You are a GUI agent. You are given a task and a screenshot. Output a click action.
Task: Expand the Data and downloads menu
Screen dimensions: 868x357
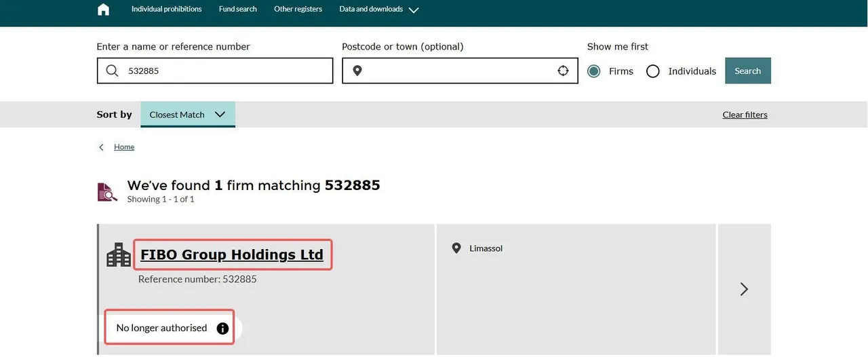click(x=379, y=10)
